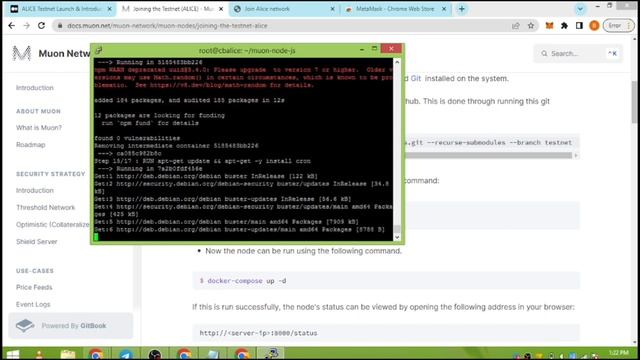Image resolution: width=640 pixels, height=360 pixels.
Task: Bookmark this page with star icon
Action: [531, 26]
